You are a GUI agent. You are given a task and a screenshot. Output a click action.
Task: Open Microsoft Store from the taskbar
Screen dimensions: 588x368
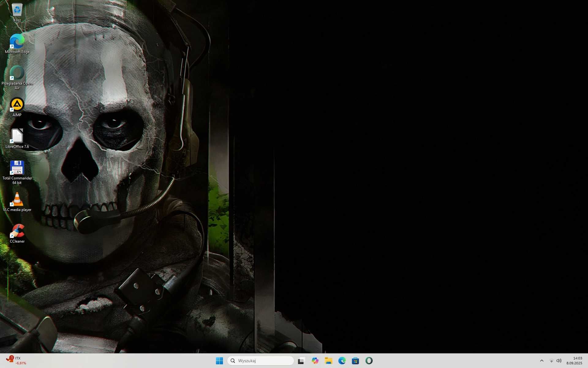pos(356,361)
